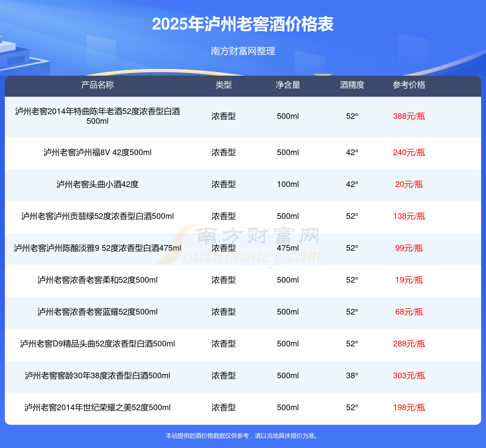Screen dimensions: 486x448
Task: Select product name 泸州老窖2014年世纪荣耀之美52度500ml
Action: pyautogui.click(x=97, y=407)
